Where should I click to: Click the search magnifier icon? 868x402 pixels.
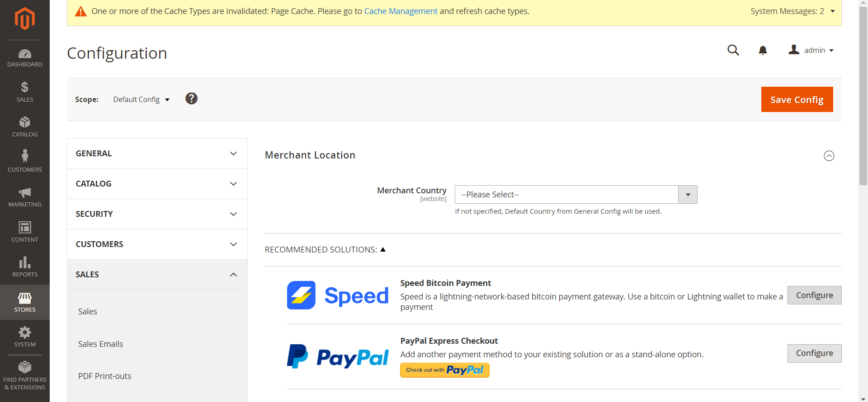(x=733, y=50)
